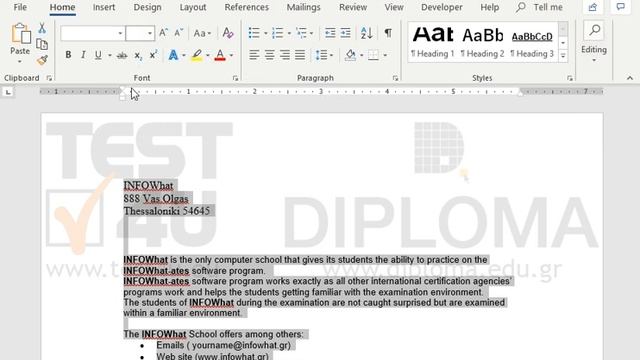Apply the Heading 3 style
640x360 pixels.
[x=532, y=42]
